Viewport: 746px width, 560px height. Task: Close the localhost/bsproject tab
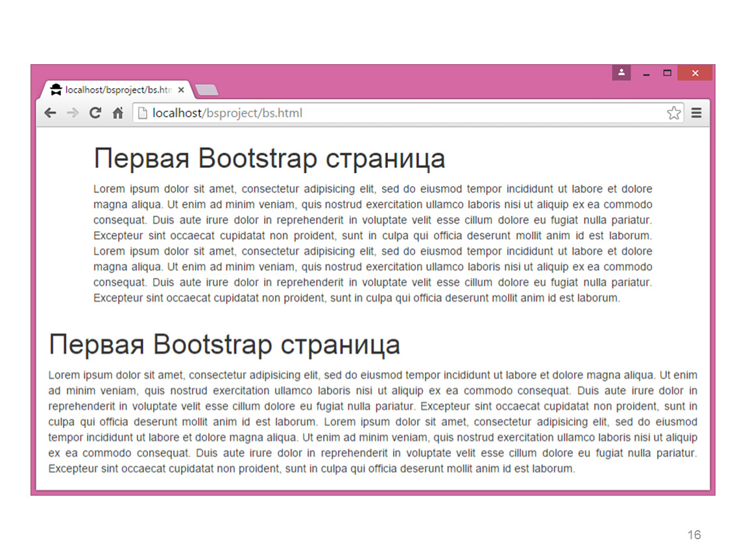181,90
